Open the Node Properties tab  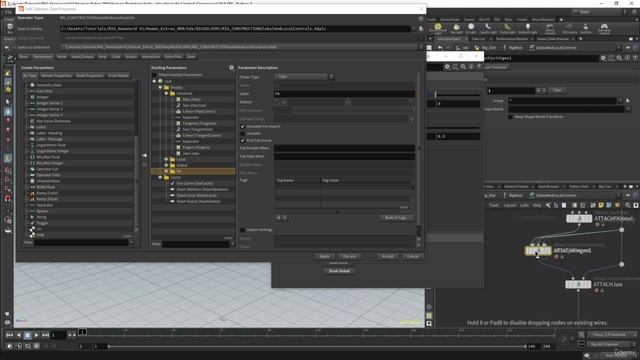(x=90, y=76)
